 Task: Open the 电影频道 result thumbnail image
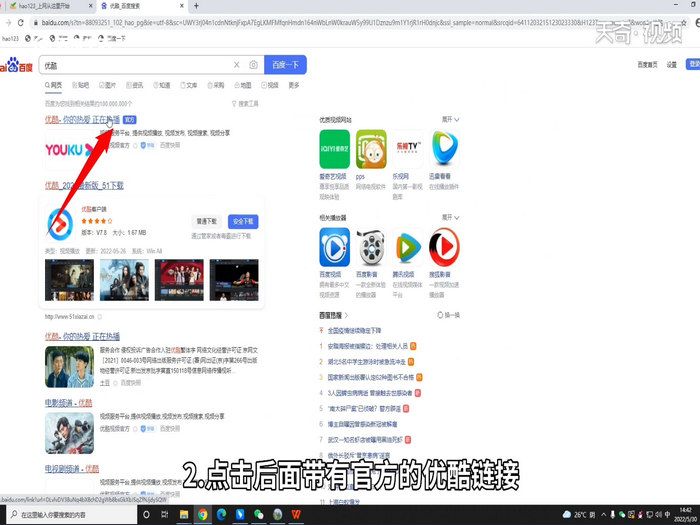pos(70,433)
